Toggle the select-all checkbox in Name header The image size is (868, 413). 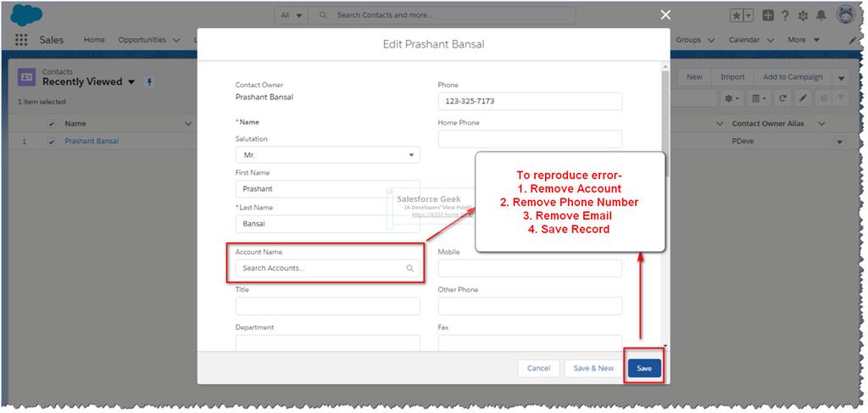(x=52, y=124)
